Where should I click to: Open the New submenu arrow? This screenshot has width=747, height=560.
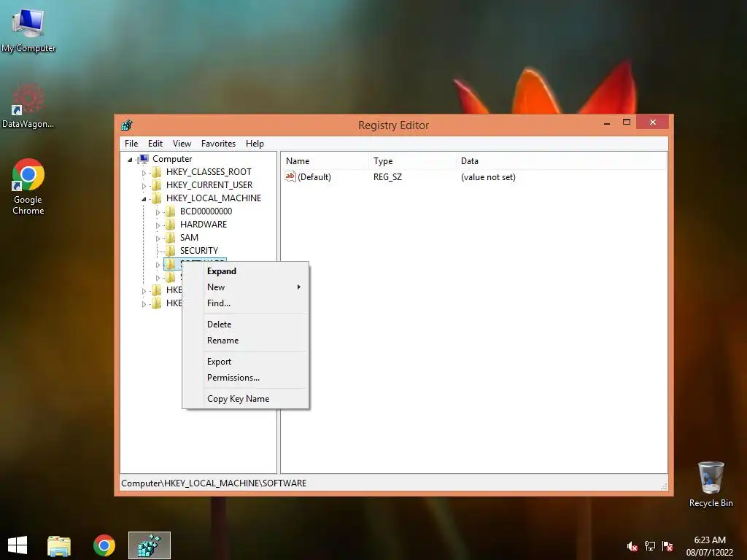(298, 287)
